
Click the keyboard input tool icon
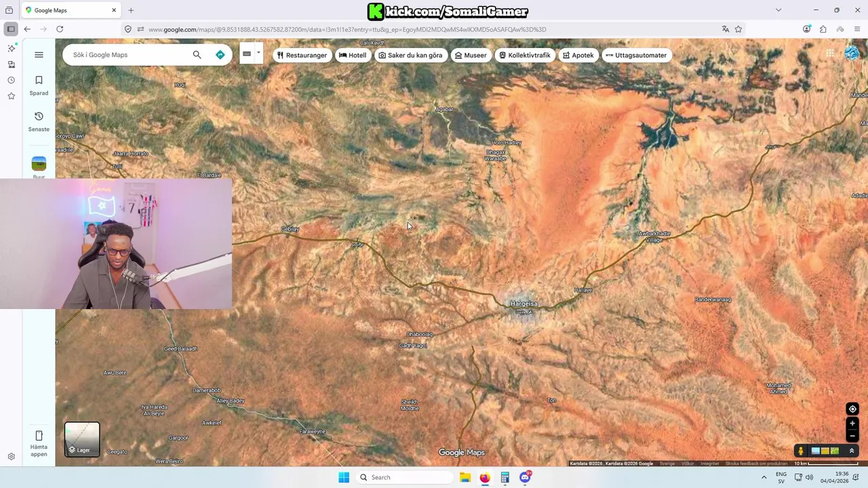click(x=247, y=54)
